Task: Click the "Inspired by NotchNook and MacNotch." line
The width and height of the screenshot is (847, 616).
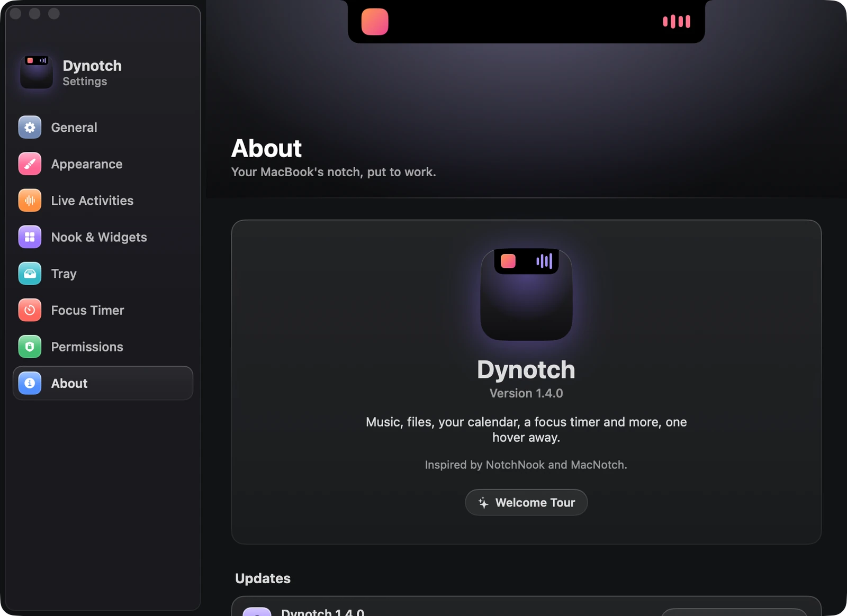Action: pyautogui.click(x=526, y=465)
